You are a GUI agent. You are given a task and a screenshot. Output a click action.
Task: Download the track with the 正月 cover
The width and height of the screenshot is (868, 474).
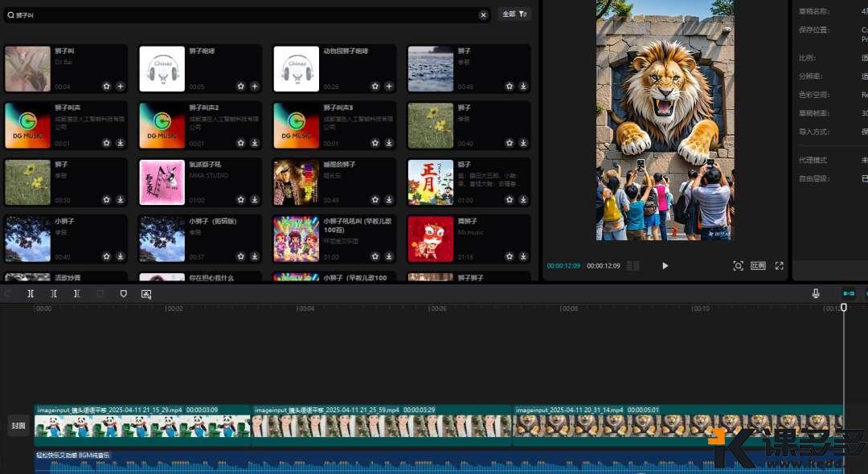[524, 200]
